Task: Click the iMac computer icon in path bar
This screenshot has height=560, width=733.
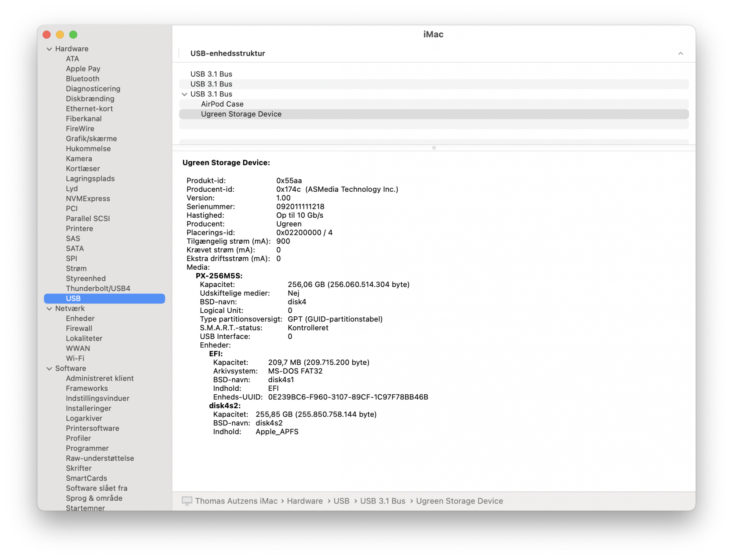Action: [187, 501]
